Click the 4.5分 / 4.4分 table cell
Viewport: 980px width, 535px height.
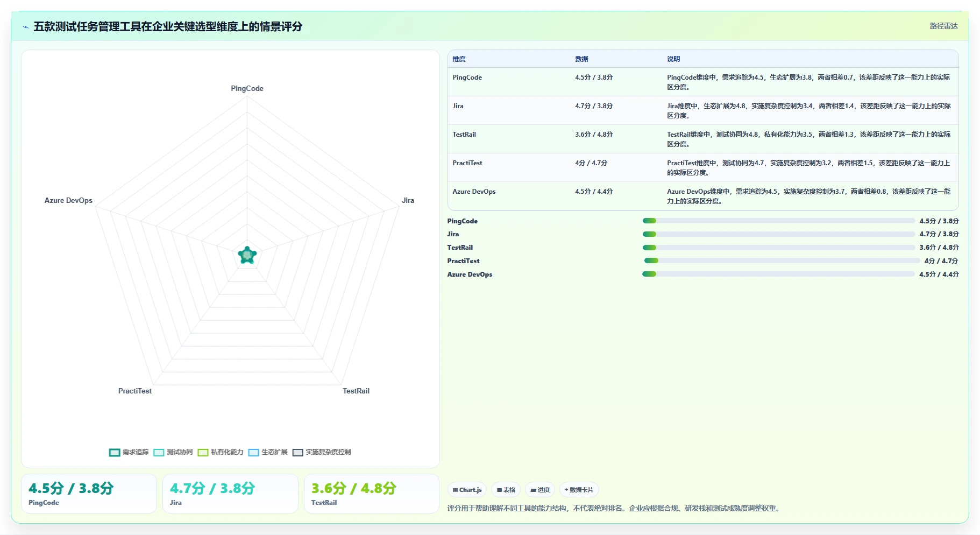594,192
